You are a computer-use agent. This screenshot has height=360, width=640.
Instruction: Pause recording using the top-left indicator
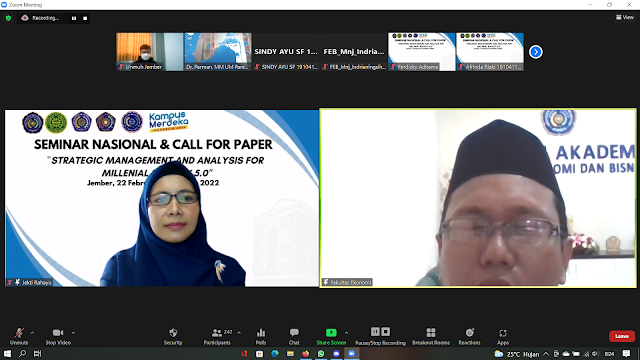(x=74, y=18)
